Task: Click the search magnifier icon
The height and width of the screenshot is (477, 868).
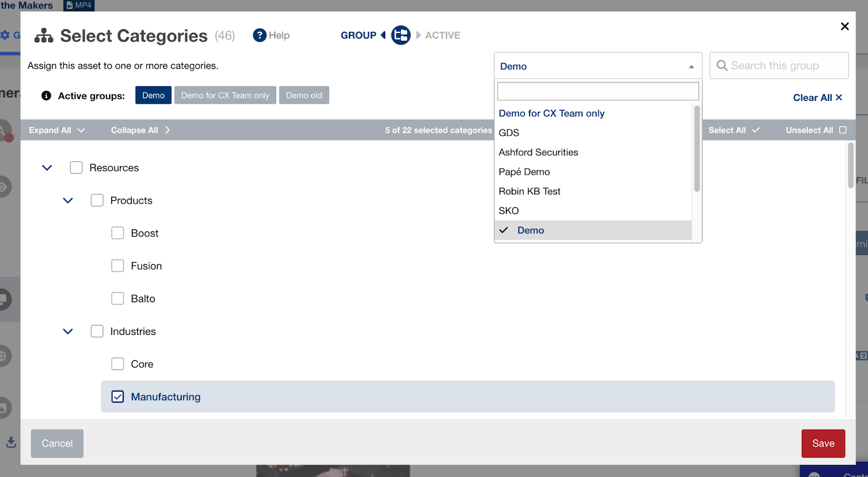Action: tap(722, 66)
